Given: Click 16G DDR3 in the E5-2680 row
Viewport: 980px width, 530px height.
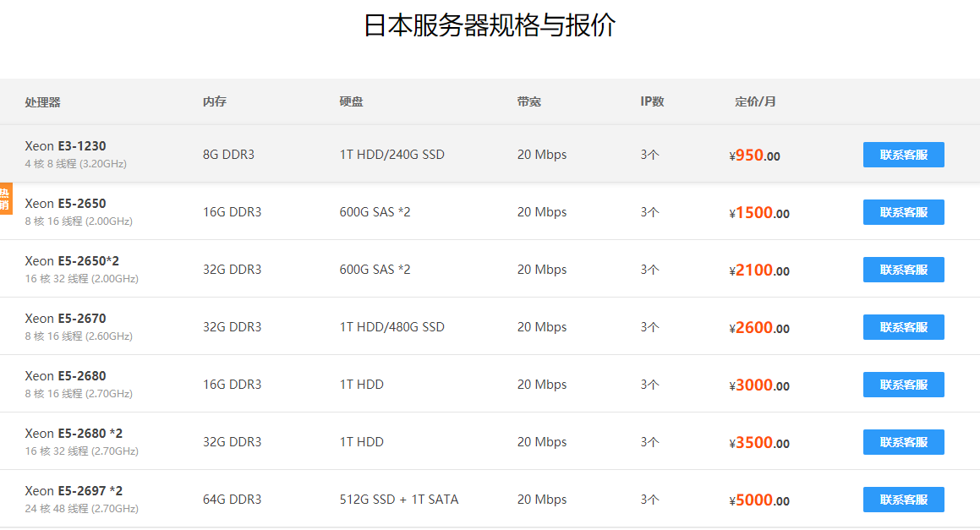Looking at the screenshot, I should [x=232, y=385].
